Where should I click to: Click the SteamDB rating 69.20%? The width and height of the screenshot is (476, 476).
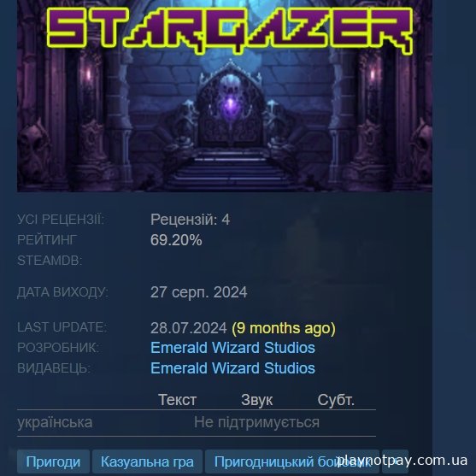[x=176, y=240]
